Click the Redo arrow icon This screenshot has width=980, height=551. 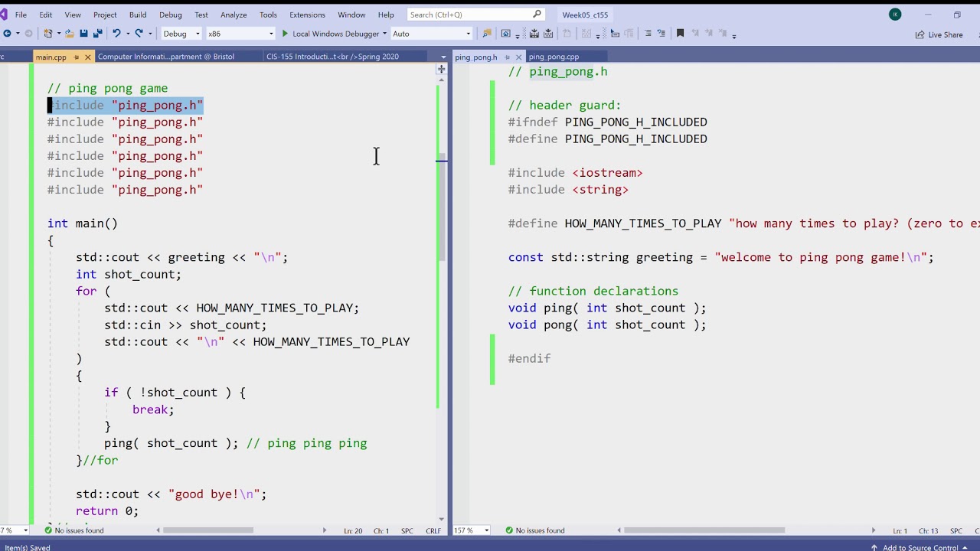[x=139, y=34]
